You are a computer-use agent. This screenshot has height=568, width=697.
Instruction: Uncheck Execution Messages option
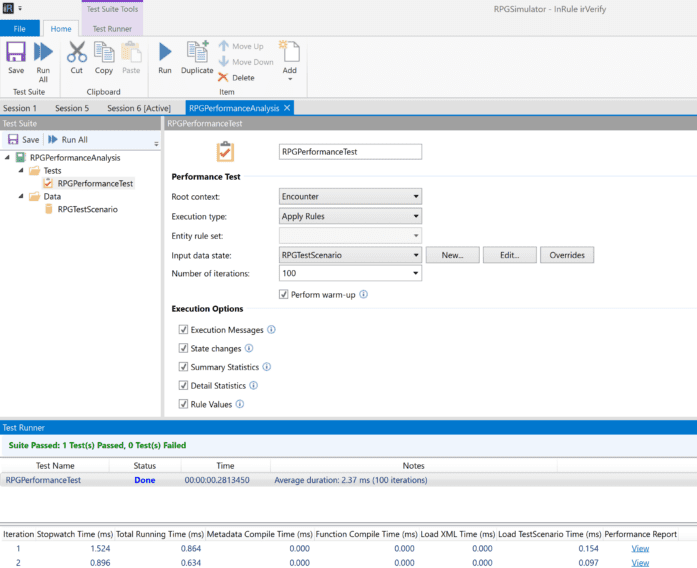pyautogui.click(x=183, y=329)
